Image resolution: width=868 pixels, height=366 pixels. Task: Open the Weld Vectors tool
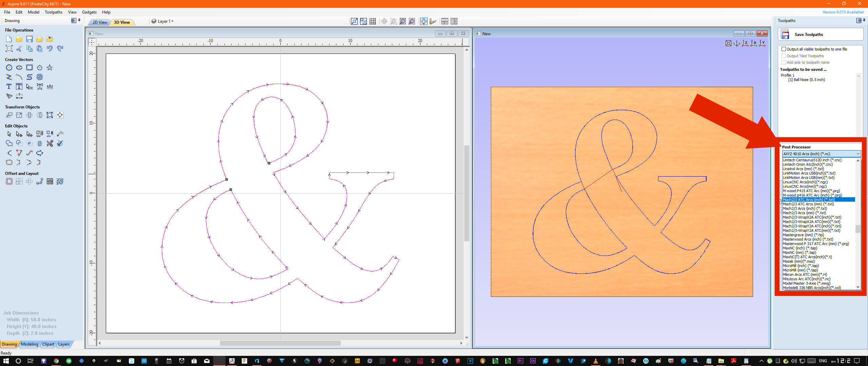point(9,143)
